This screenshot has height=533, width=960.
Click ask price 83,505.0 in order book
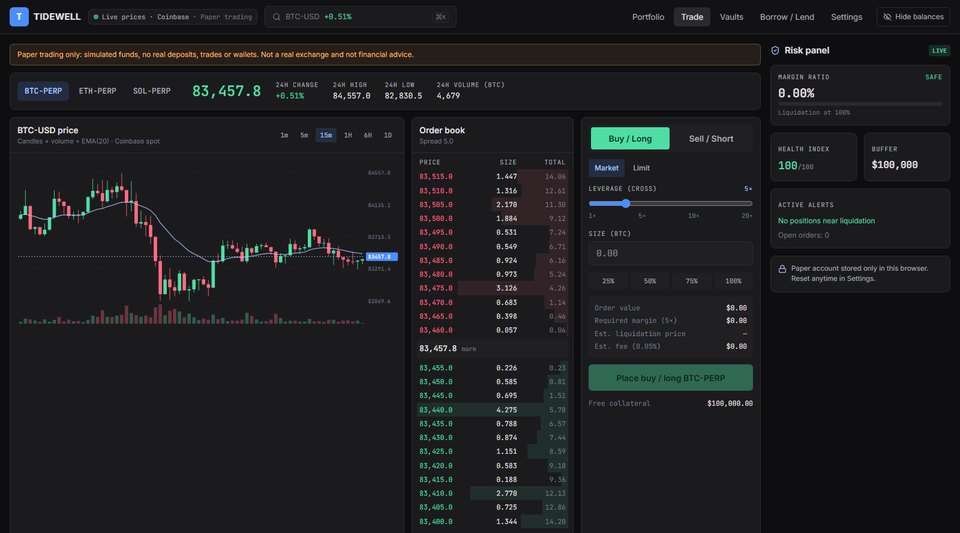(436, 205)
